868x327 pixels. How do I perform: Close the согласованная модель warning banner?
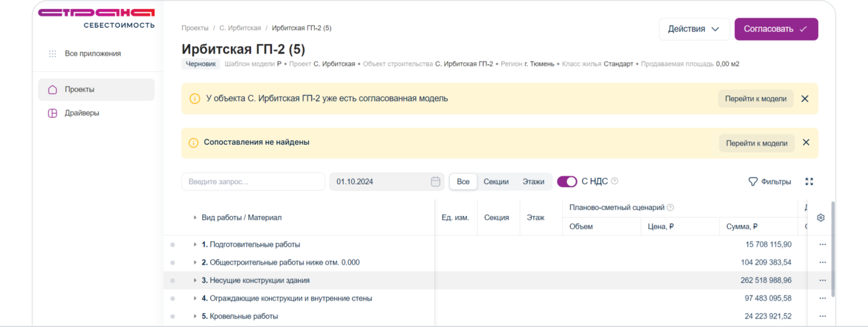(x=805, y=99)
